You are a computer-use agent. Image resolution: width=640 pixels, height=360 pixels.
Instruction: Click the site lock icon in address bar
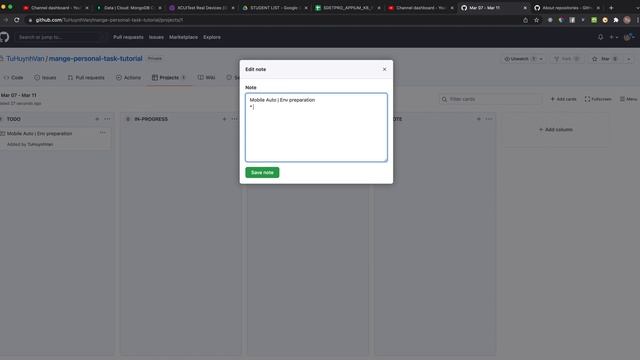click(30, 20)
